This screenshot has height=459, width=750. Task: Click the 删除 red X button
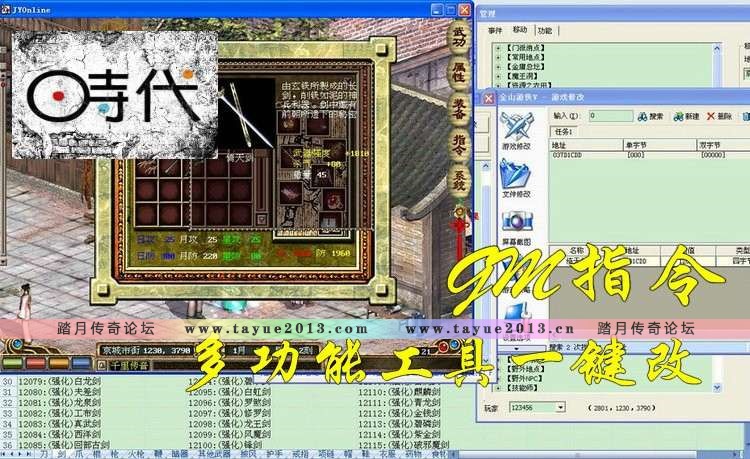pos(719,116)
